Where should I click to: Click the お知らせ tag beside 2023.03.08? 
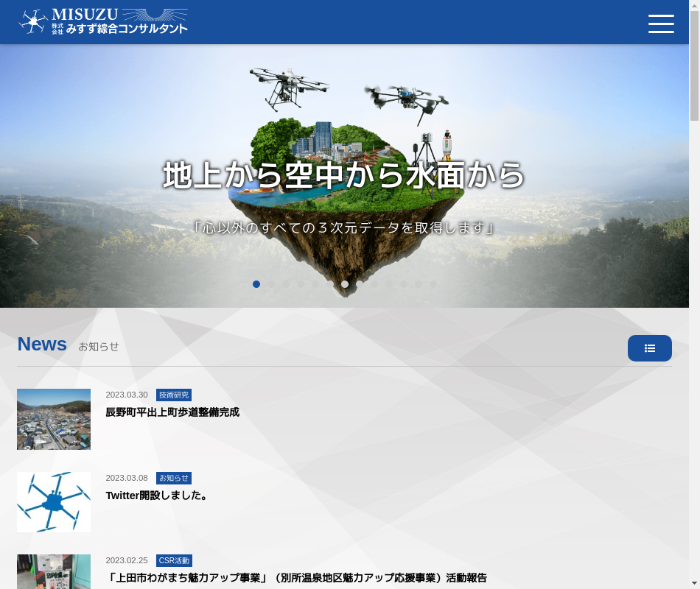[x=174, y=479]
